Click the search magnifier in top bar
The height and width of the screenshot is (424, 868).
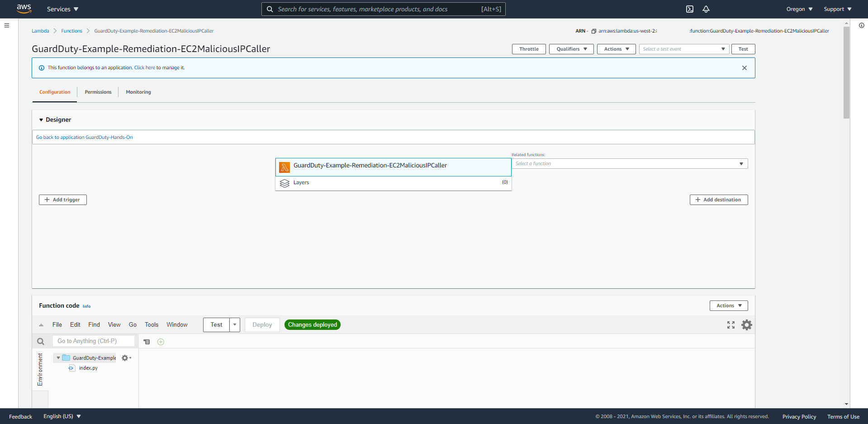pos(270,9)
